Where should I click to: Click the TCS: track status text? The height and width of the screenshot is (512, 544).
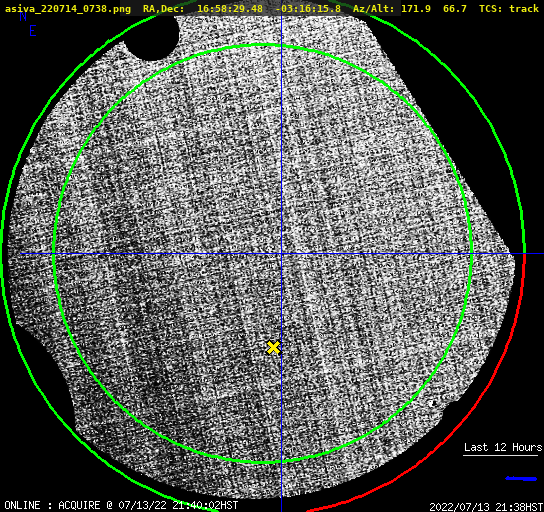[x=509, y=8]
